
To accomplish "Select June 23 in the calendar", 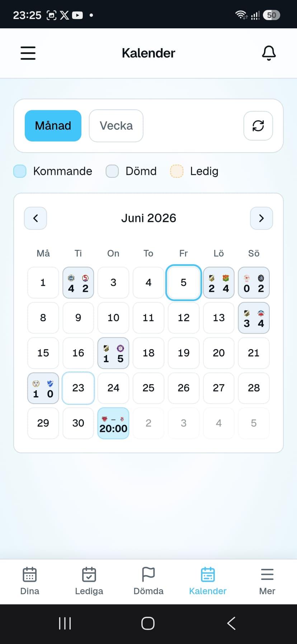I will 78,388.
